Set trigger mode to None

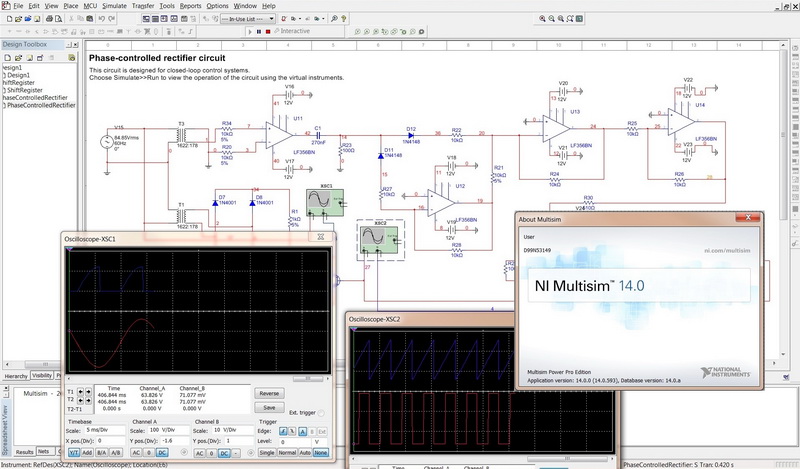click(321, 453)
